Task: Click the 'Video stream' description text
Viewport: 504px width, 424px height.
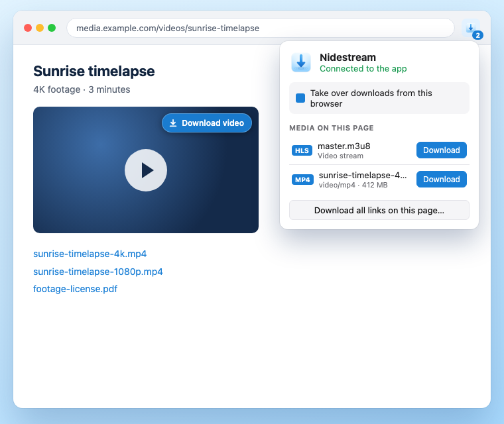Action: (340, 156)
